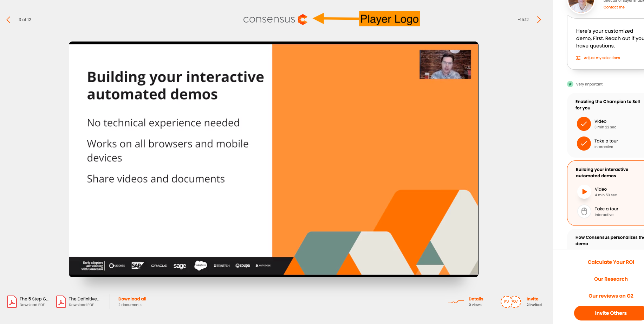Viewport: 644px width, 324px height.
Task: Download all 2 documents
Action: (x=132, y=301)
